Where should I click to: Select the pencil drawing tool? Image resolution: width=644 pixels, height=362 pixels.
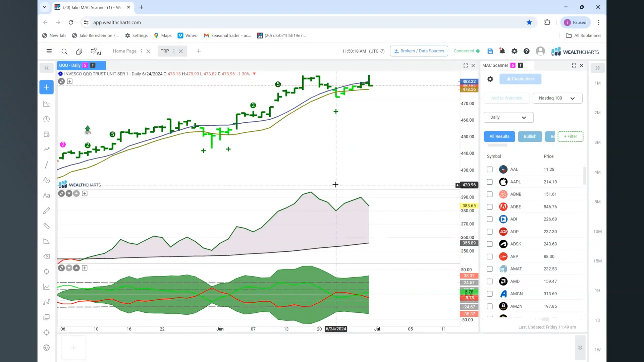47,210
